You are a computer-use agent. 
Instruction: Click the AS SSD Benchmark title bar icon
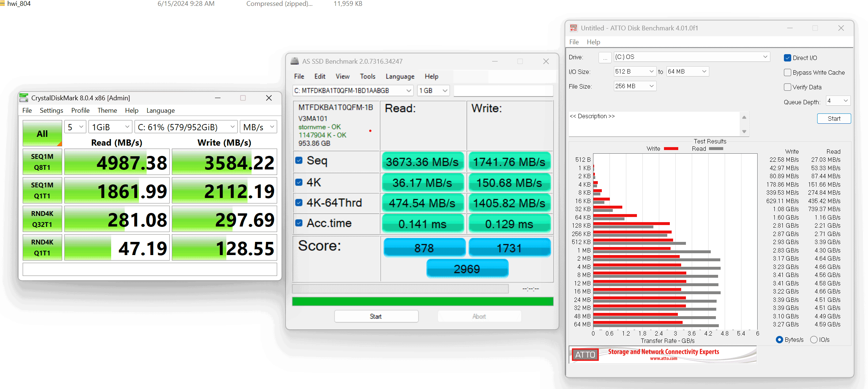(294, 61)
